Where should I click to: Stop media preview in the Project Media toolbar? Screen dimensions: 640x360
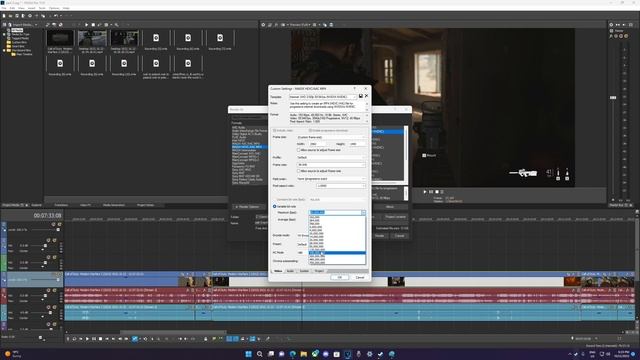93,25
